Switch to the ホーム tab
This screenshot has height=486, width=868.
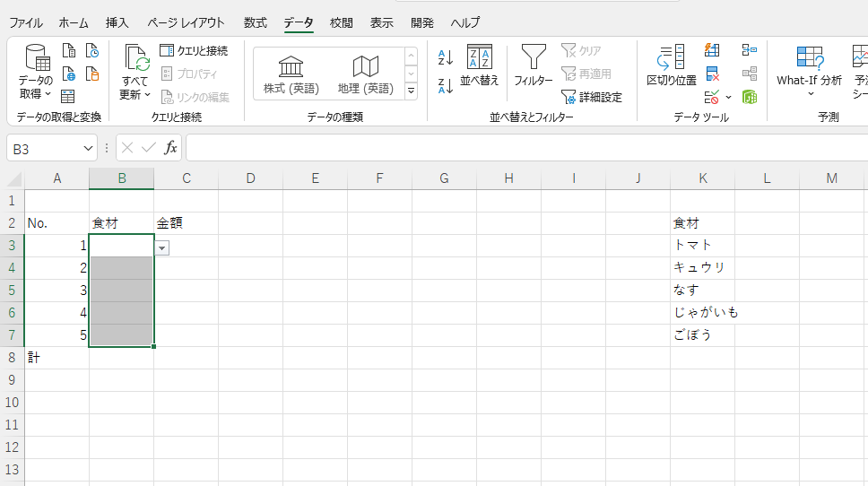74,22
